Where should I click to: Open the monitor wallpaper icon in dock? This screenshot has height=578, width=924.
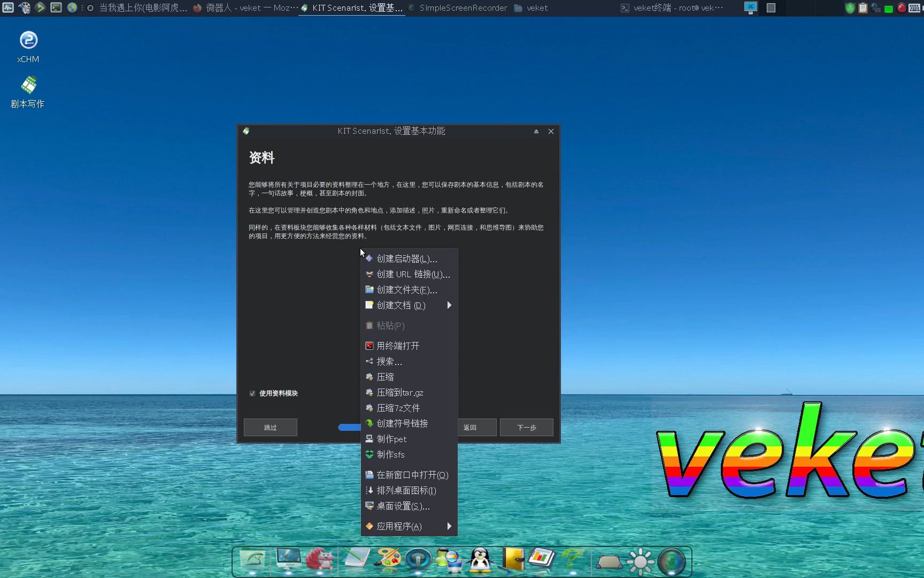(x=289, y=559)
